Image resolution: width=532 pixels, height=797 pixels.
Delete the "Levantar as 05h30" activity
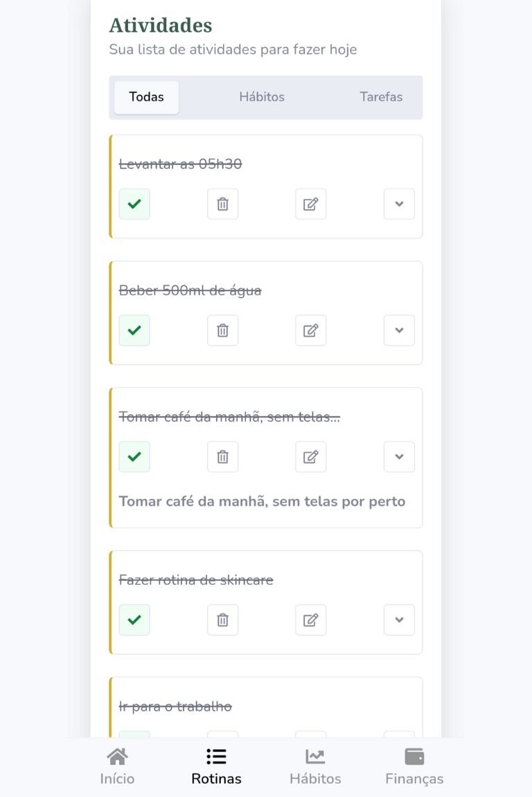pos(222,204)
